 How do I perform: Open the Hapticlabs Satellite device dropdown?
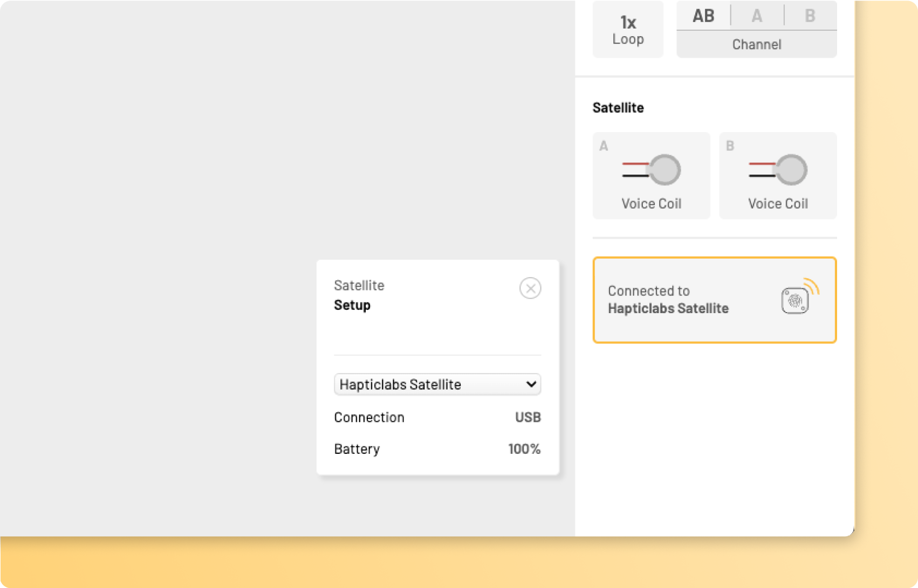tap(431, 384)
